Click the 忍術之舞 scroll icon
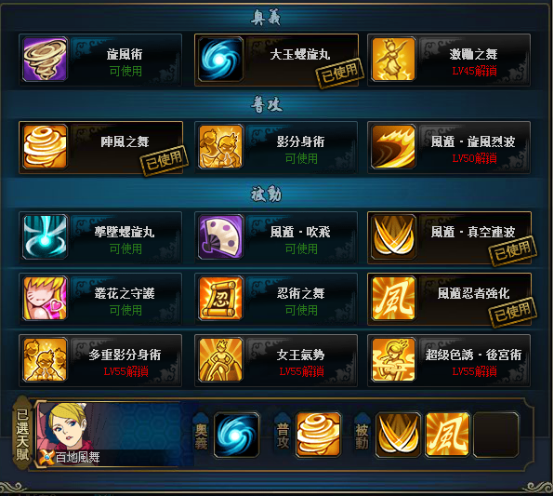 [x=220, y=298]
